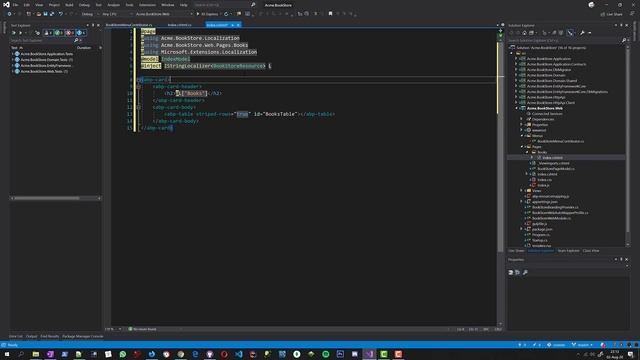Viewport: 640px width, 360px height.
Task: Open Spotify from the taskbar
Action: 326,354
